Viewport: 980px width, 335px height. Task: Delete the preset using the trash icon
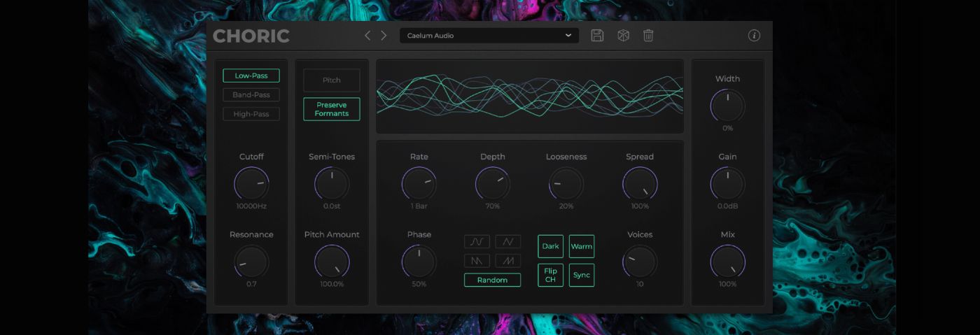(x=648, y=36)
